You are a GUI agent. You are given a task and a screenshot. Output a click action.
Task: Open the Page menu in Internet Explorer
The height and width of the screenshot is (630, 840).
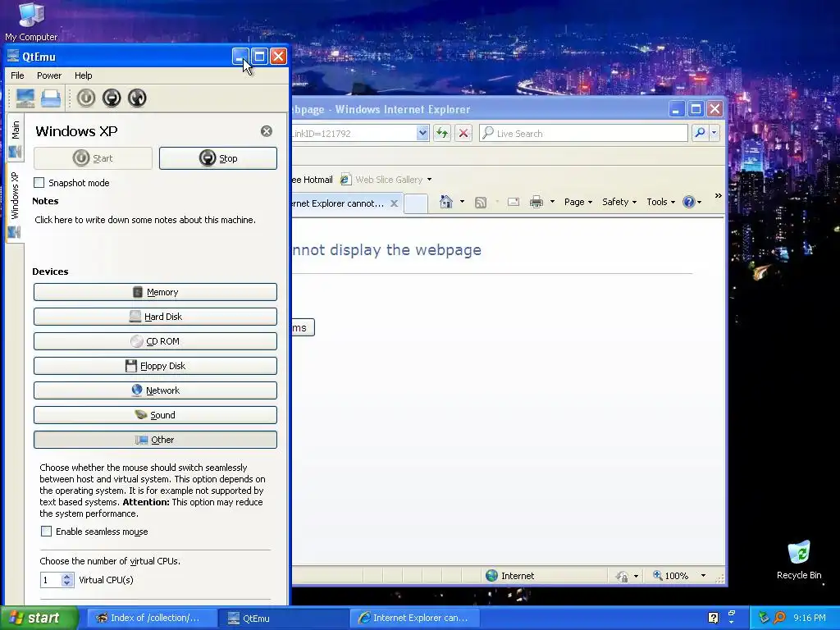[x=578, y=202]
